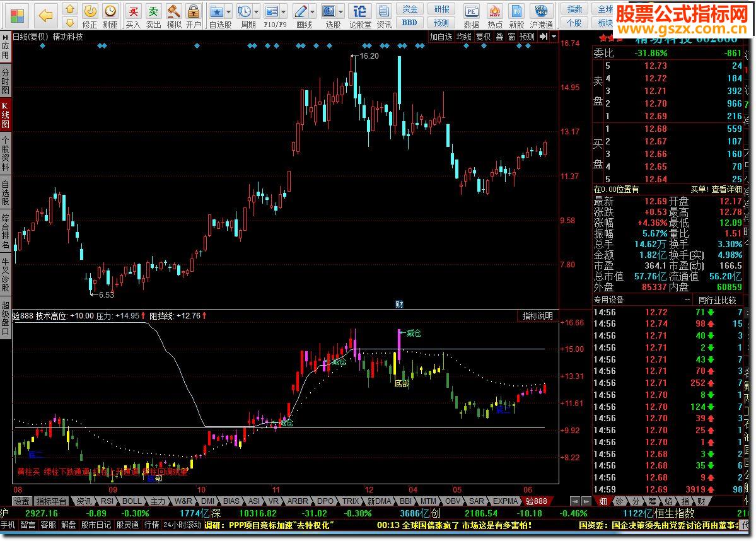Toggle the 均线 moving average display

pos(464,37)
